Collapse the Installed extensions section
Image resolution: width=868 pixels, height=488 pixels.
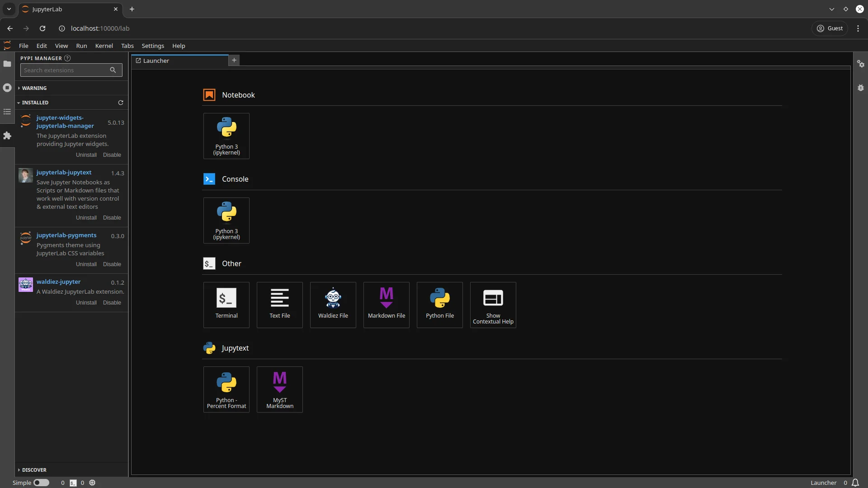(35, 103)
